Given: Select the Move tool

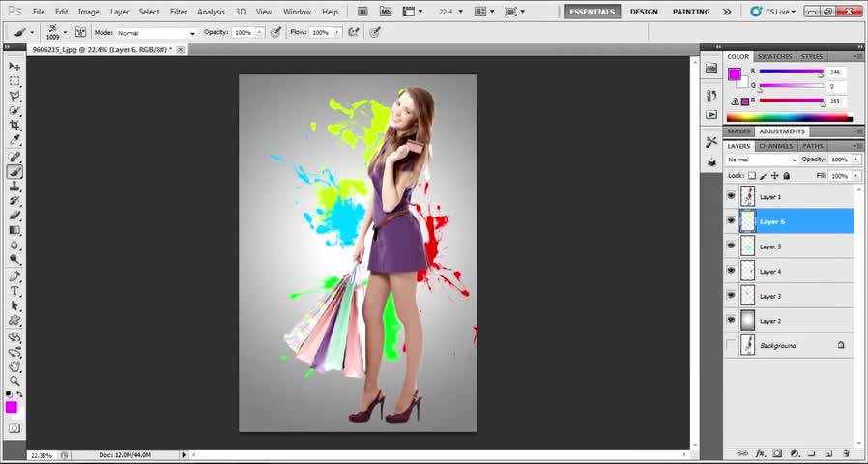Looking at the screenshot, I should tap(14, 66).
